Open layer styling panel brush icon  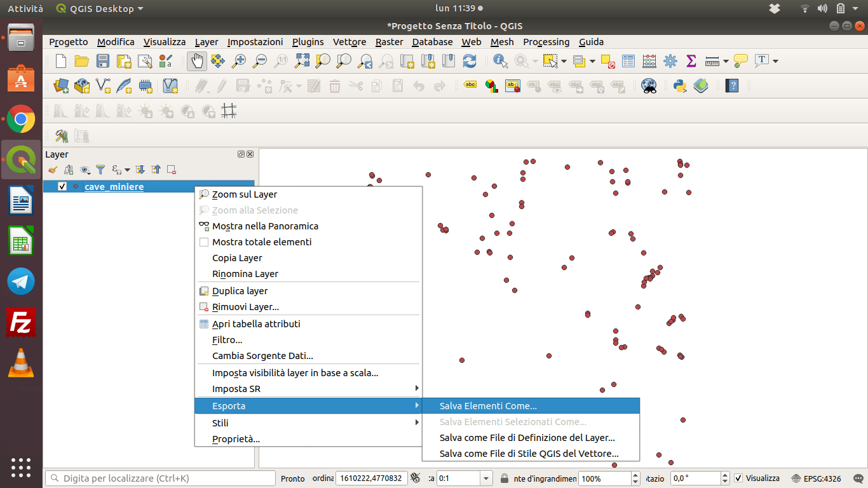click(53, 170)
